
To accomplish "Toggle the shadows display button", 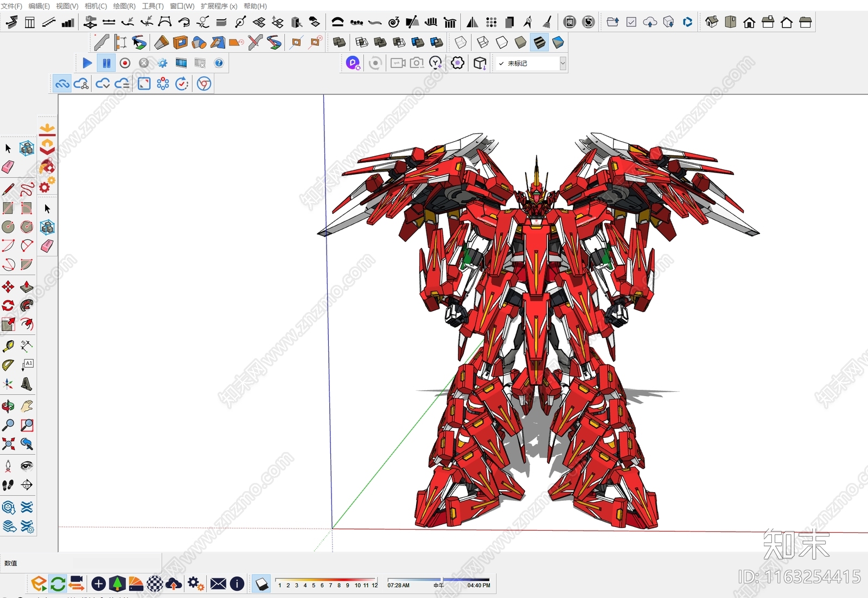I will click(261, 584).
